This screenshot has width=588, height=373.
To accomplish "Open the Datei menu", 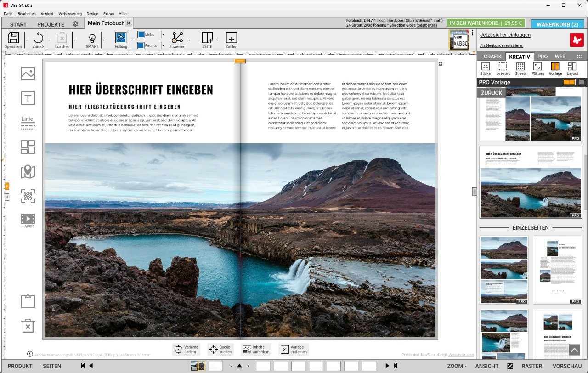I will (x=8, y=14).
